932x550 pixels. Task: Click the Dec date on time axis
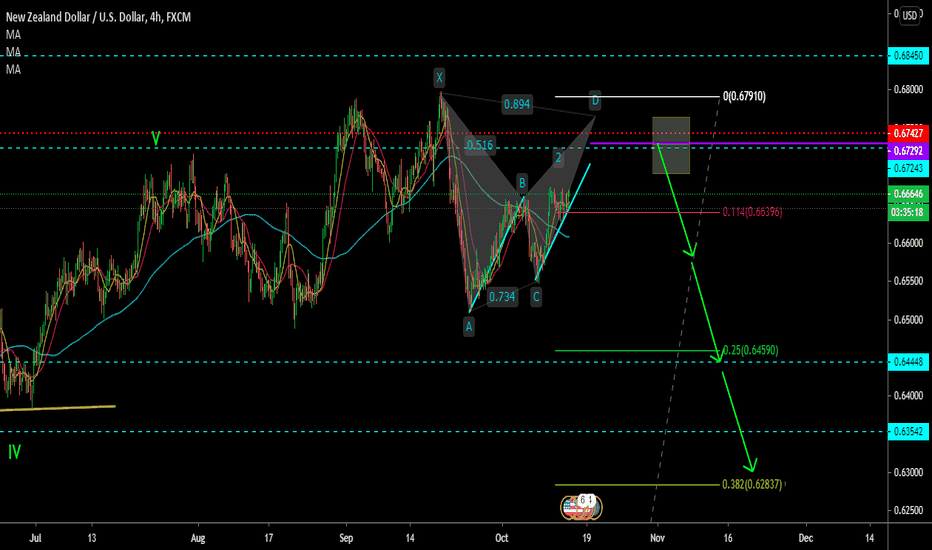[x=805, y=538]
